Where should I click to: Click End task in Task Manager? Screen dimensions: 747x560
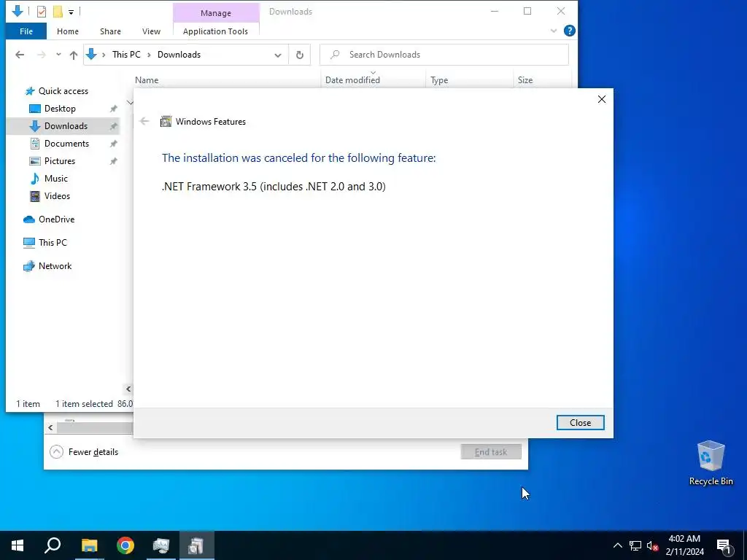tap(491, 452)
